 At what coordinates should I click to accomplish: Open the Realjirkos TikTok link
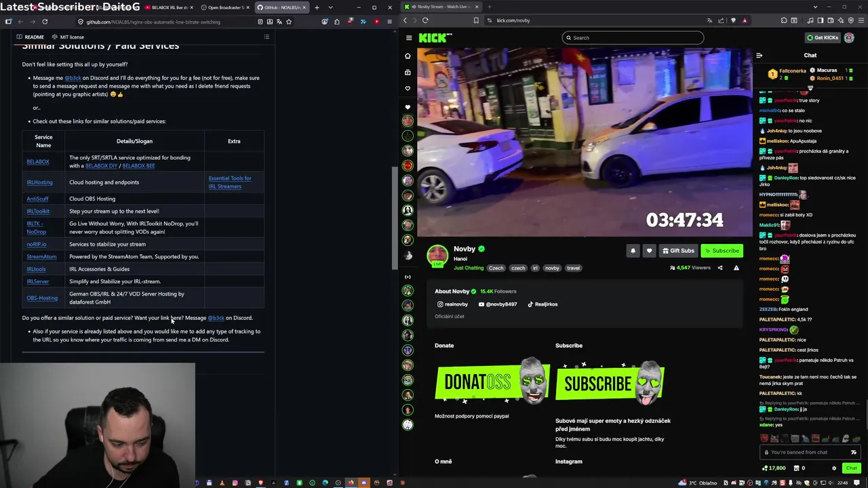(542, 304)
